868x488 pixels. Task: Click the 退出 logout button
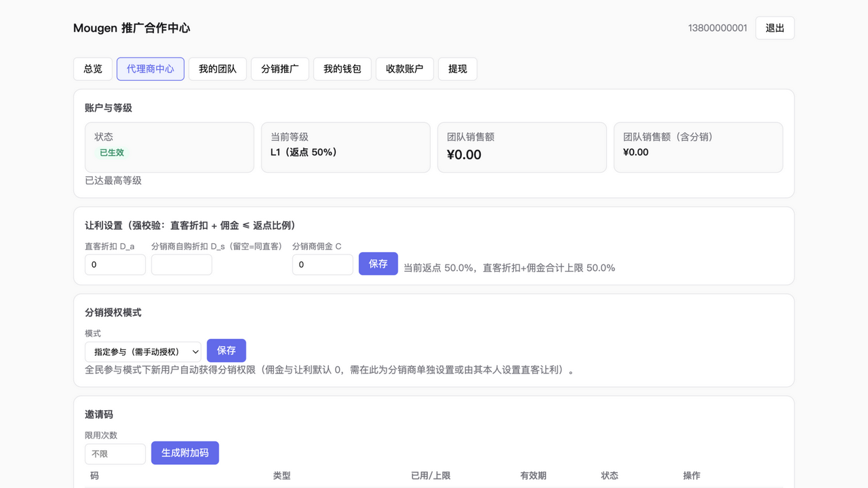point(775,28)
